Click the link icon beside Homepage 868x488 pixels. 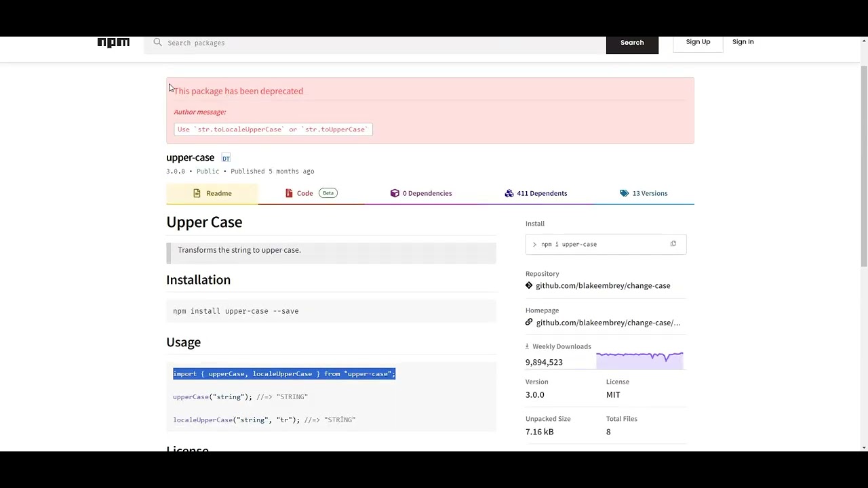coord(529,322)
